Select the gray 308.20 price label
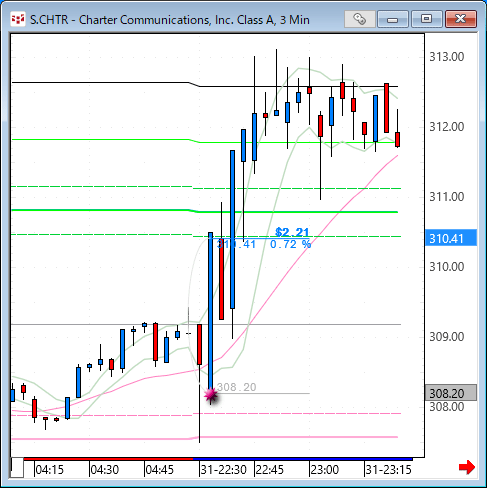The width and height of the screenshot is (487, 488). [x=451, y=393]
